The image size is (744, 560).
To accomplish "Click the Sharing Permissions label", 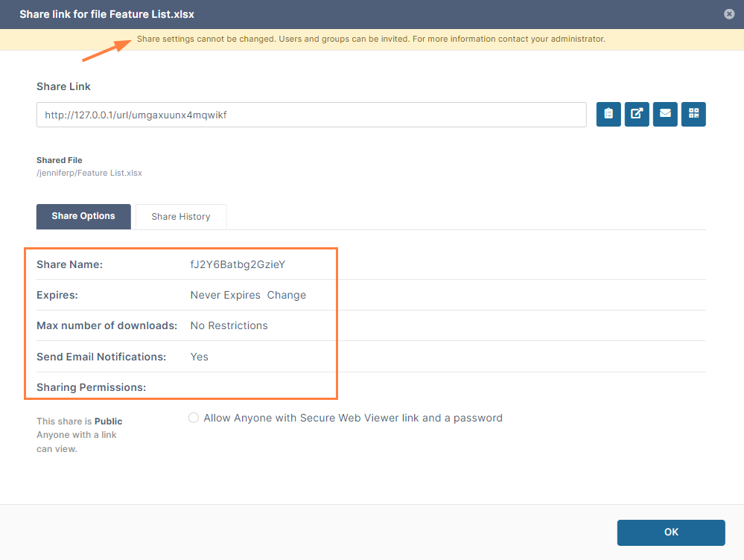I will pos(91,387).
